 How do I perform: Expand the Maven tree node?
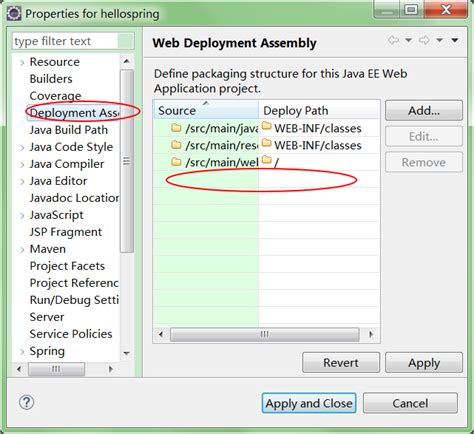[22, 249]
